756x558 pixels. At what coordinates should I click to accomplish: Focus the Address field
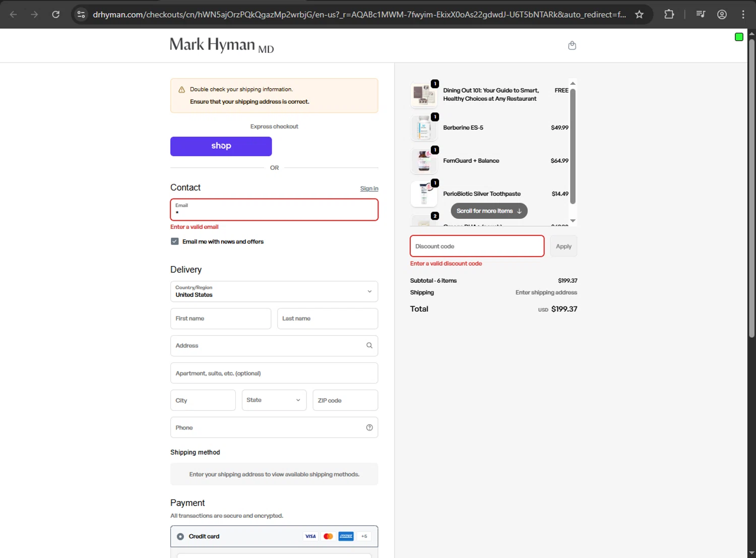274,346
